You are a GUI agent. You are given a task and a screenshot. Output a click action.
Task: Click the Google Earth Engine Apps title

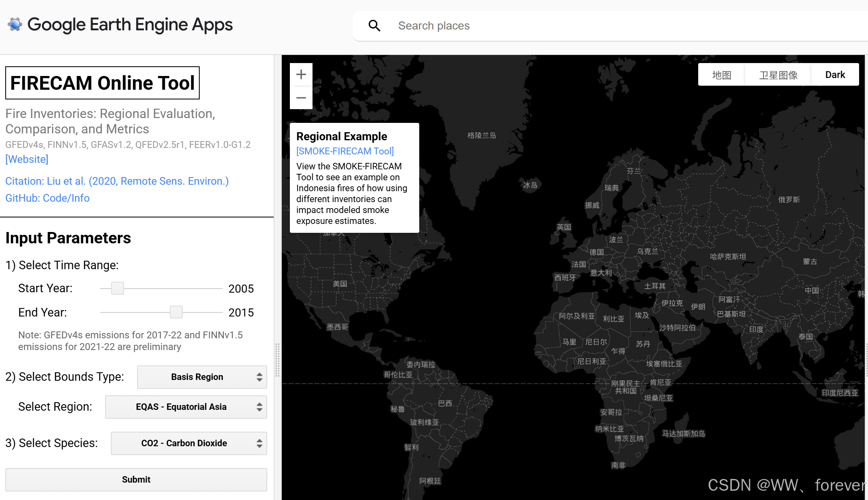[130, 25]
